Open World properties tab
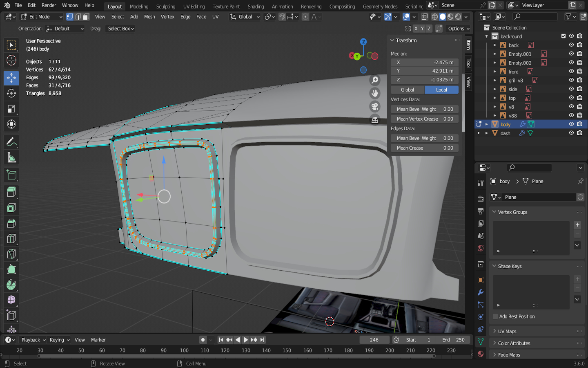The width and height of the screenshot is (588, 368). [x=481, y=248]
